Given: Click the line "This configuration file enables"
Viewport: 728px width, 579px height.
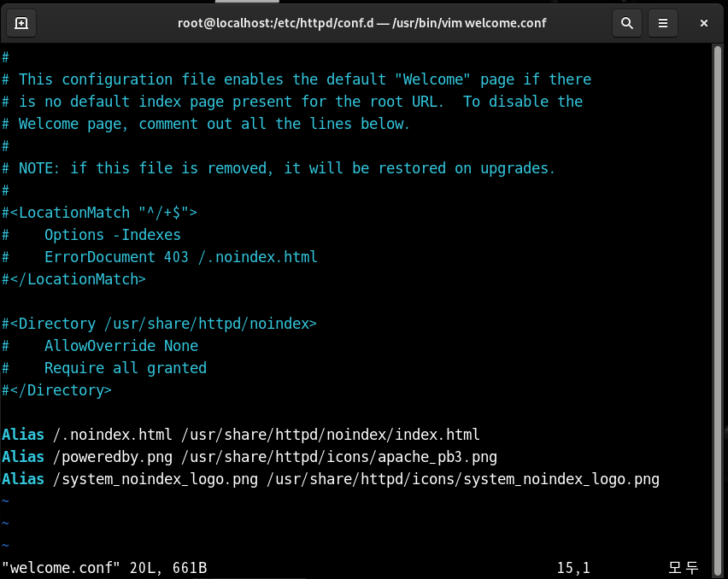Looking at the screenshot, I should (x=296, y=79).
